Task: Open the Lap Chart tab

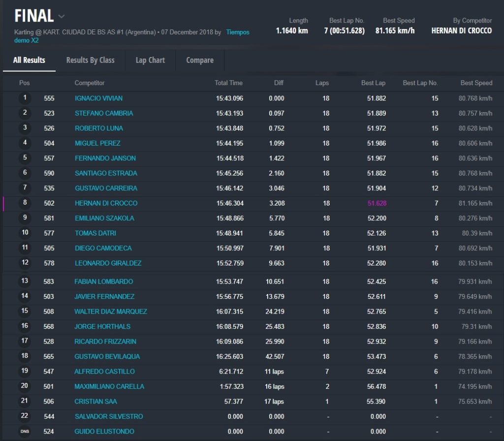Action: coord(150,60)
